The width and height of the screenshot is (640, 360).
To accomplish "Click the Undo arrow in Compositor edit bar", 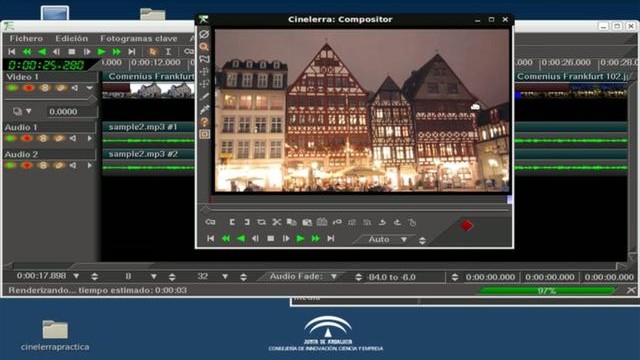I will (382, 222).
